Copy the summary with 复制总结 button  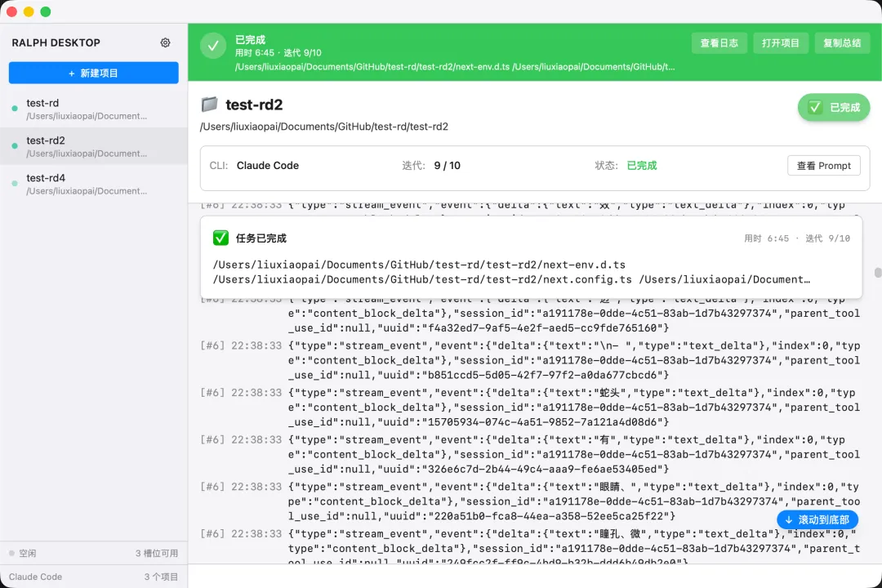pos(842,43)
